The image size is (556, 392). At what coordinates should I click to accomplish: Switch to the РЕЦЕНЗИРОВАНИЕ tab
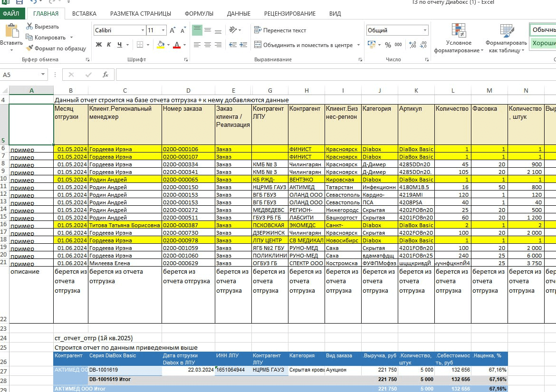coord(290,13)
